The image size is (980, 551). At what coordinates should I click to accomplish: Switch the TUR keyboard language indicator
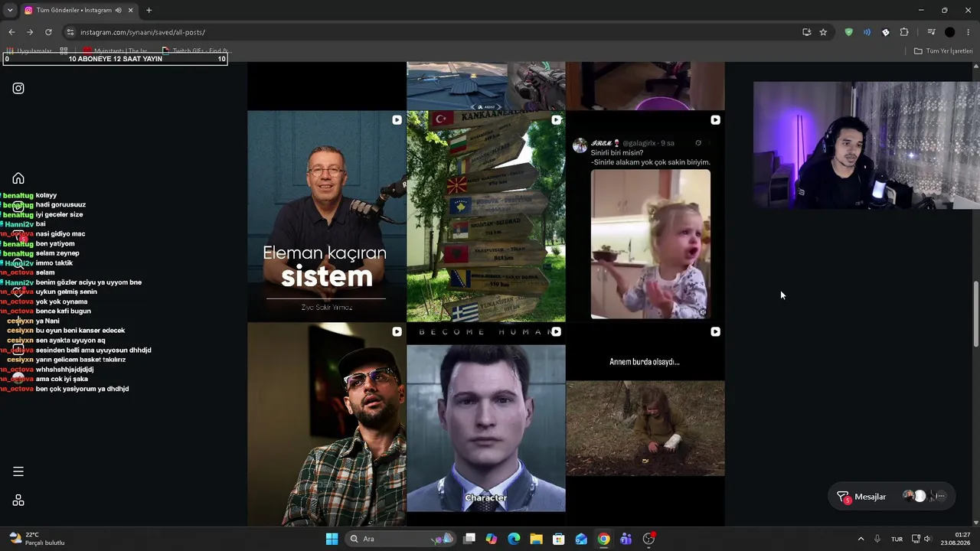coord(897,539)
